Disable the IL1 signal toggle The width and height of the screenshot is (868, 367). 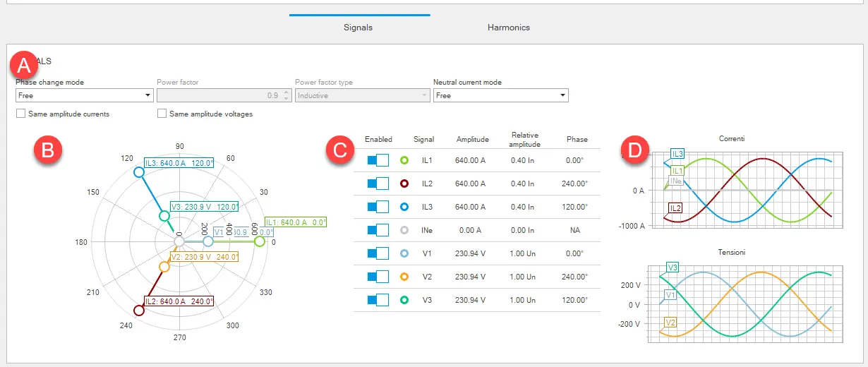(378, 160)
